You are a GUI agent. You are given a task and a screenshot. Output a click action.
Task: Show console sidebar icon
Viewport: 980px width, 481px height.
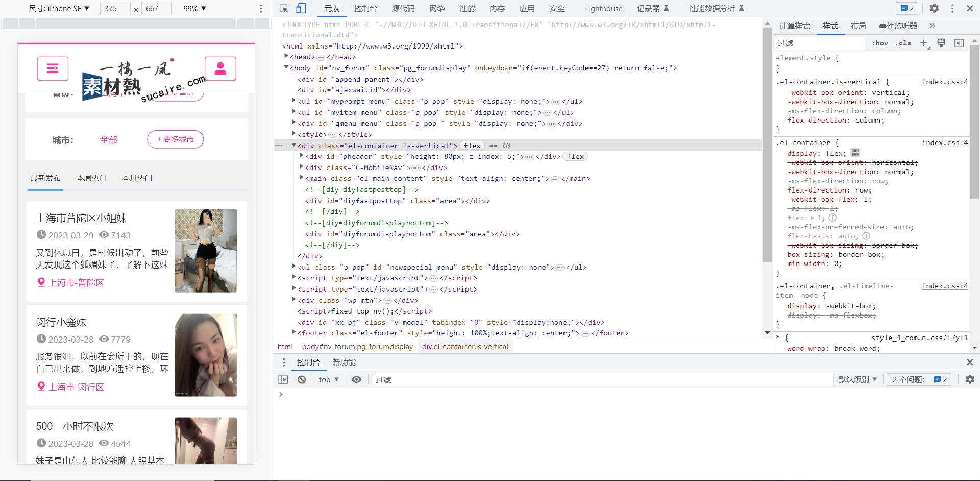283,379
